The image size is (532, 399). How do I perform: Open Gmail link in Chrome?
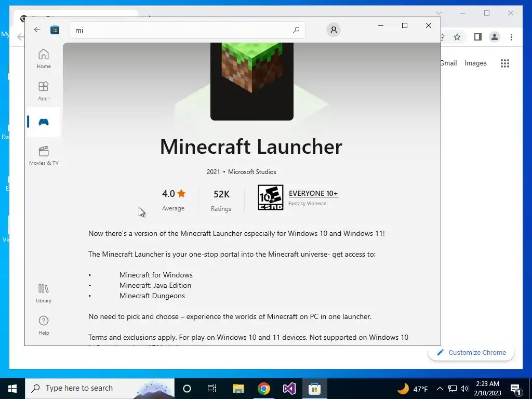(448, 63)
